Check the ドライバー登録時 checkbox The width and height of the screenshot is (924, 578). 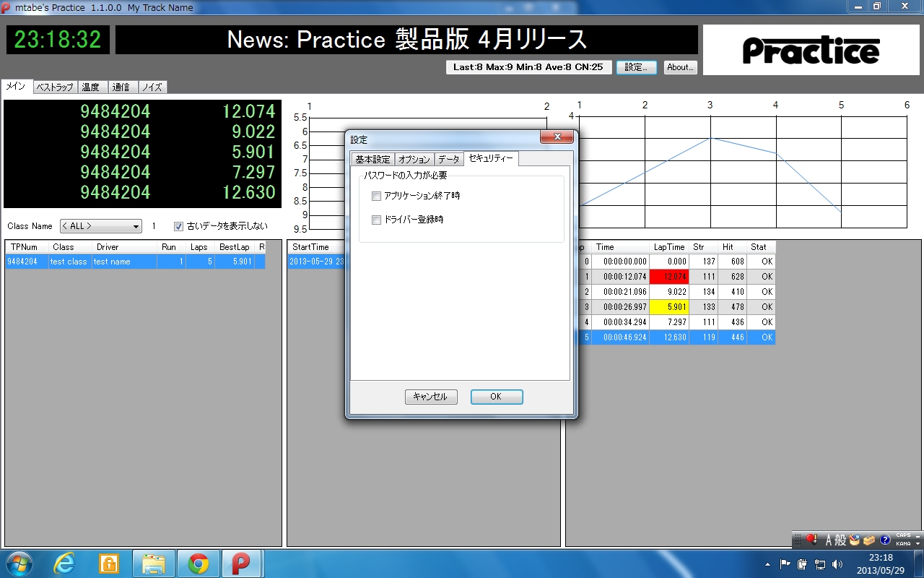376,220
